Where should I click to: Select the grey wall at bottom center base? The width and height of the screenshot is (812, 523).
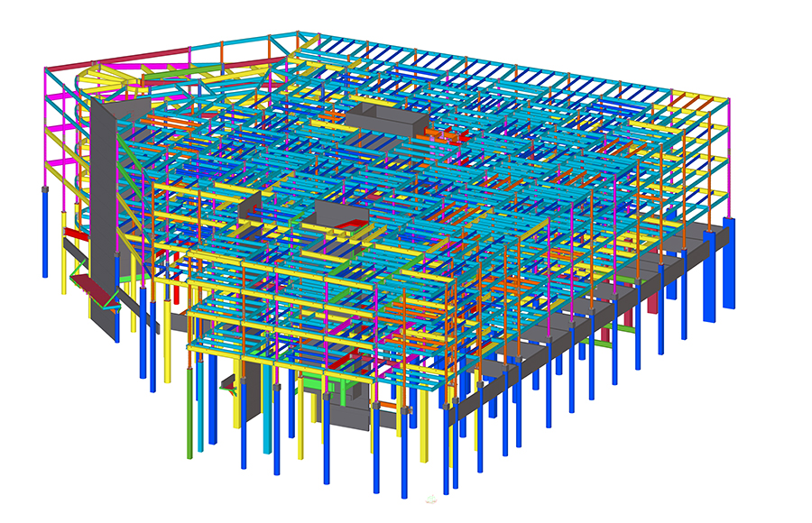click(347, 416)
